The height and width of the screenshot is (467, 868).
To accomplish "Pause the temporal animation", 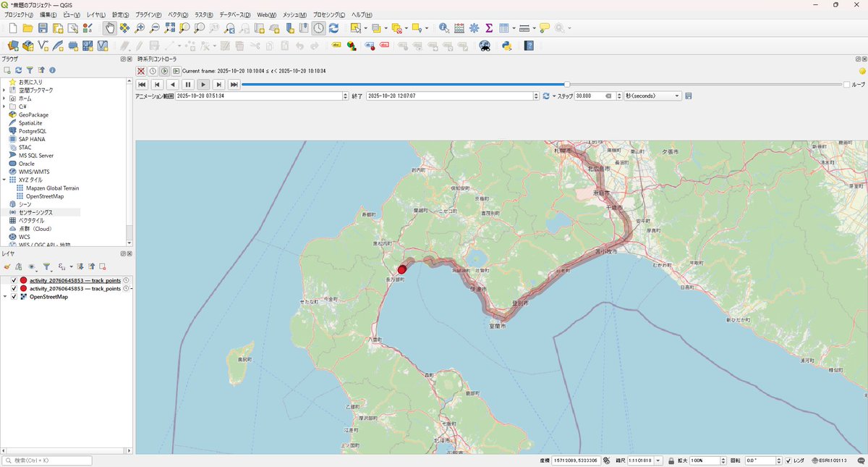I will coord(188,85).
